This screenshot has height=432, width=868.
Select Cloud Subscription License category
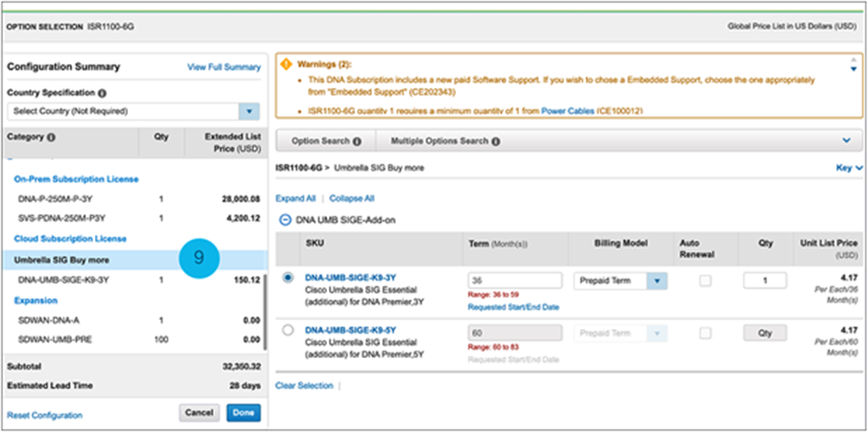(x=70, y=238)
